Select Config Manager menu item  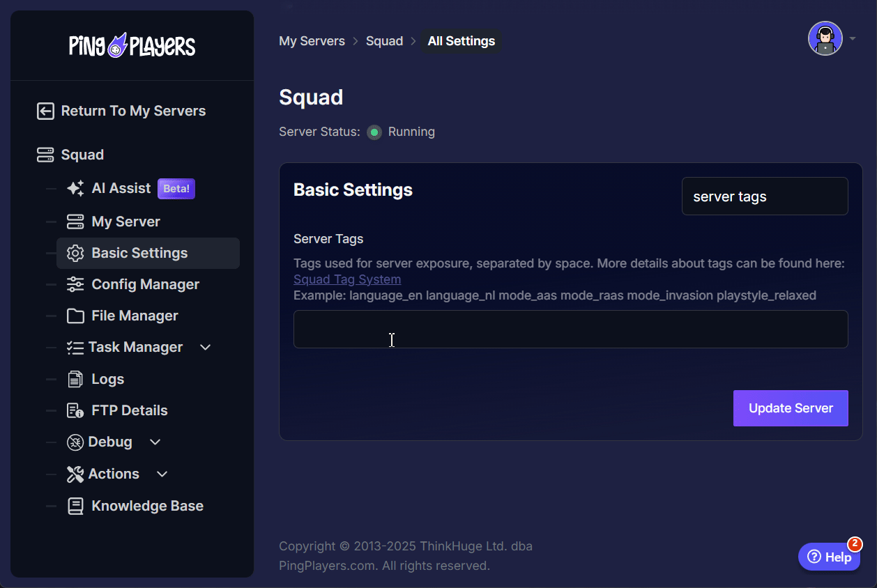[146, 284]
